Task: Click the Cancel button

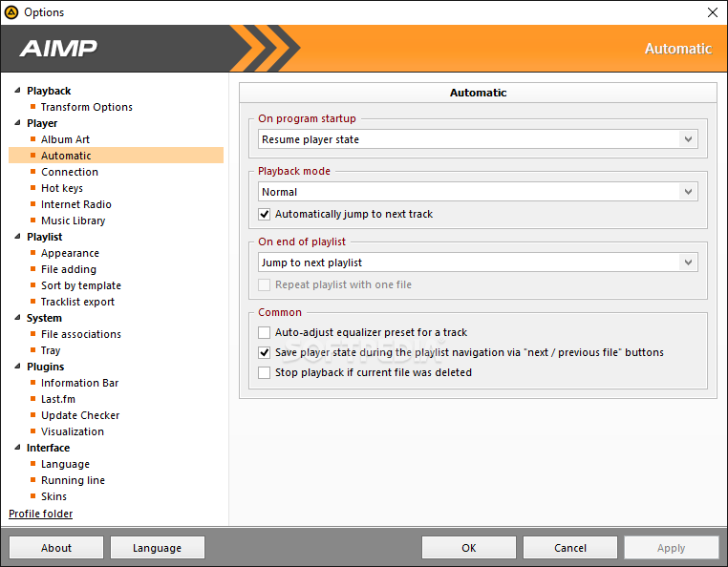Action: point(570,548)
